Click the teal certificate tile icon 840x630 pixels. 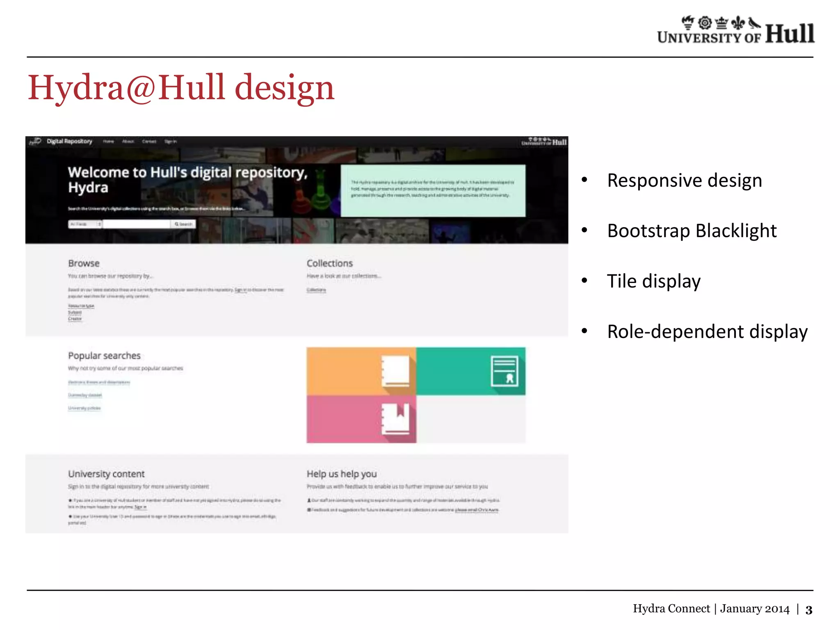(504, 371)
